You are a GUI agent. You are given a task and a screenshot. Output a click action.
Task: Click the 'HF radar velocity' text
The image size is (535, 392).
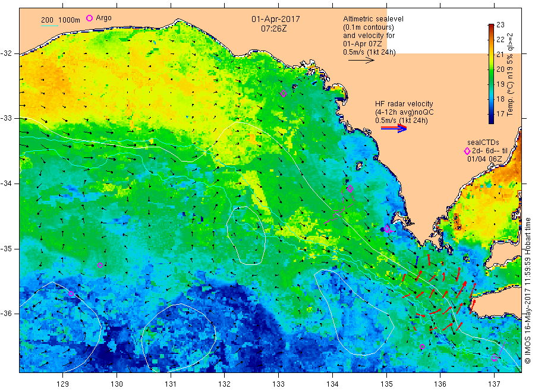click(404, 104)
